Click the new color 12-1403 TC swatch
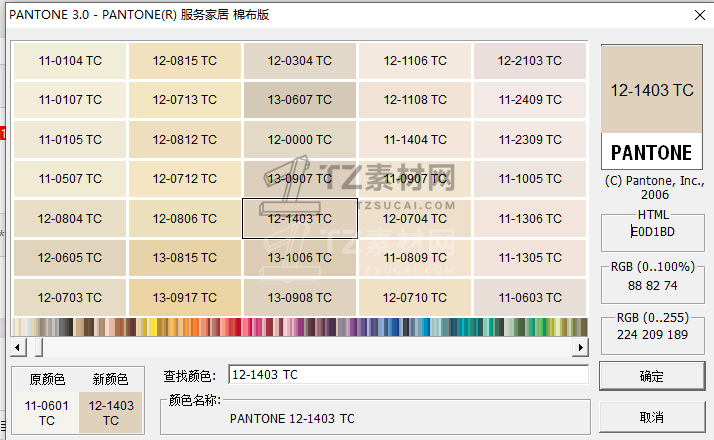The height and width of the screenshot is (440, 714). pos(111,413)
